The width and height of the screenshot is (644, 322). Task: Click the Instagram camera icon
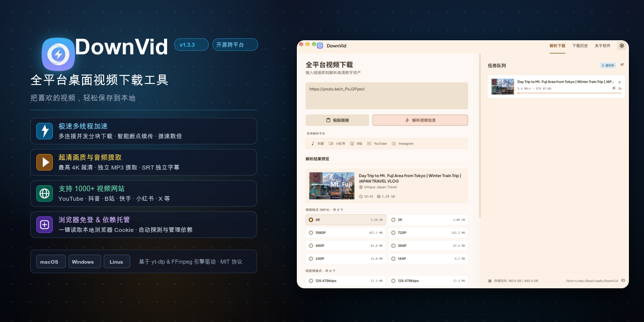[394, 143]
